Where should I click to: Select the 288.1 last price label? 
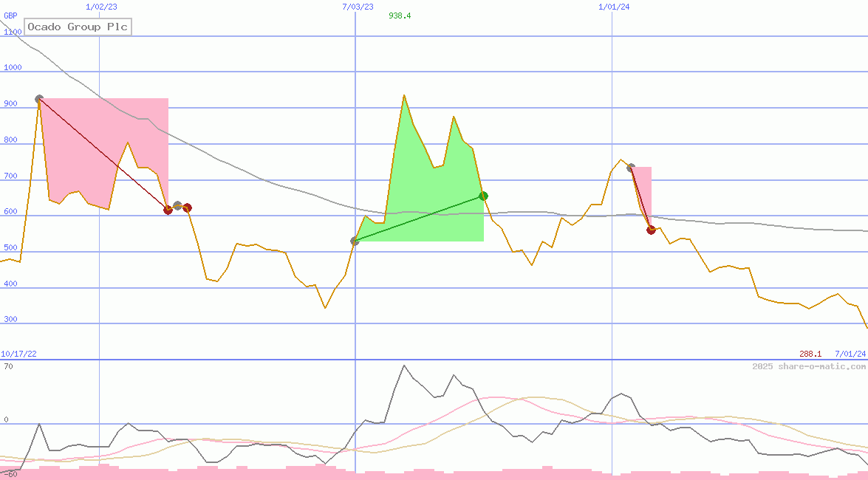(x=810, y=354)
